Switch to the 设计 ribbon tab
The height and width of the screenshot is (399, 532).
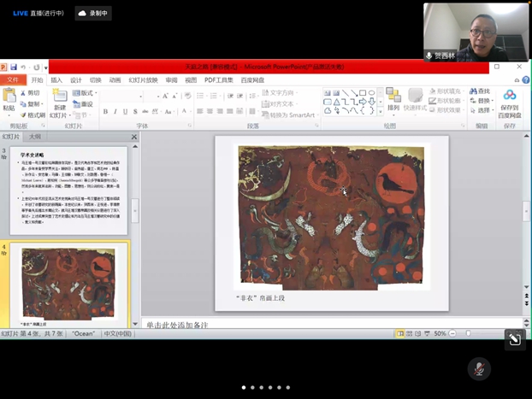(x=75, y=80)
